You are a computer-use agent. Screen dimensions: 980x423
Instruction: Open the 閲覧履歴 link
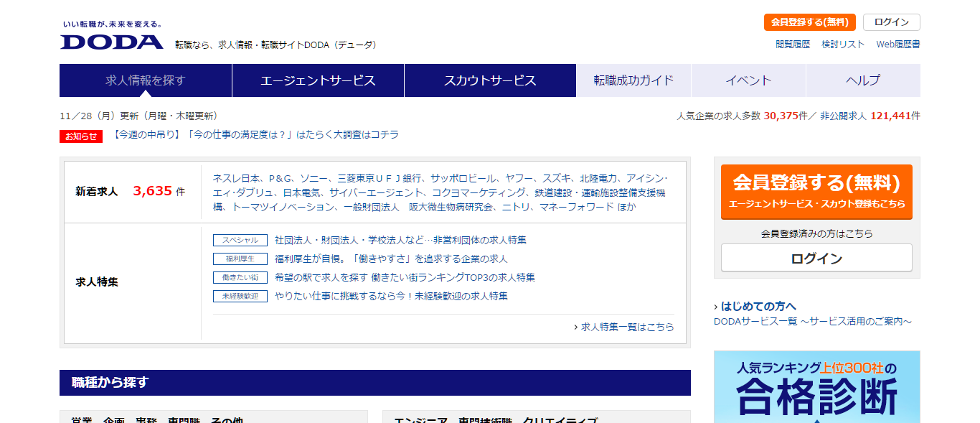(x=793, y=45)
